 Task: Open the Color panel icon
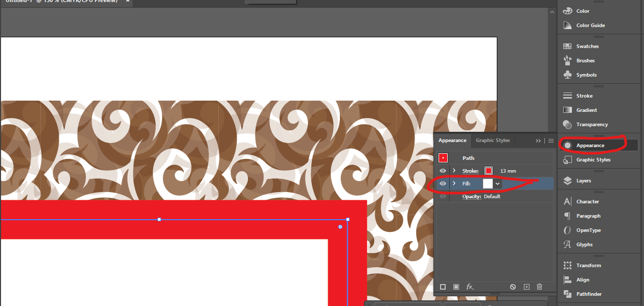coord(567,11)
